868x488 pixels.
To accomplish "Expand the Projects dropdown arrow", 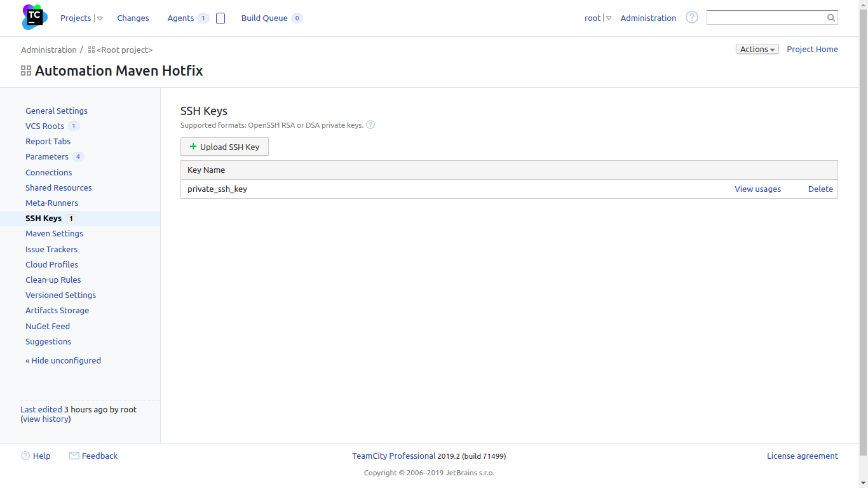I will [100, 18].
